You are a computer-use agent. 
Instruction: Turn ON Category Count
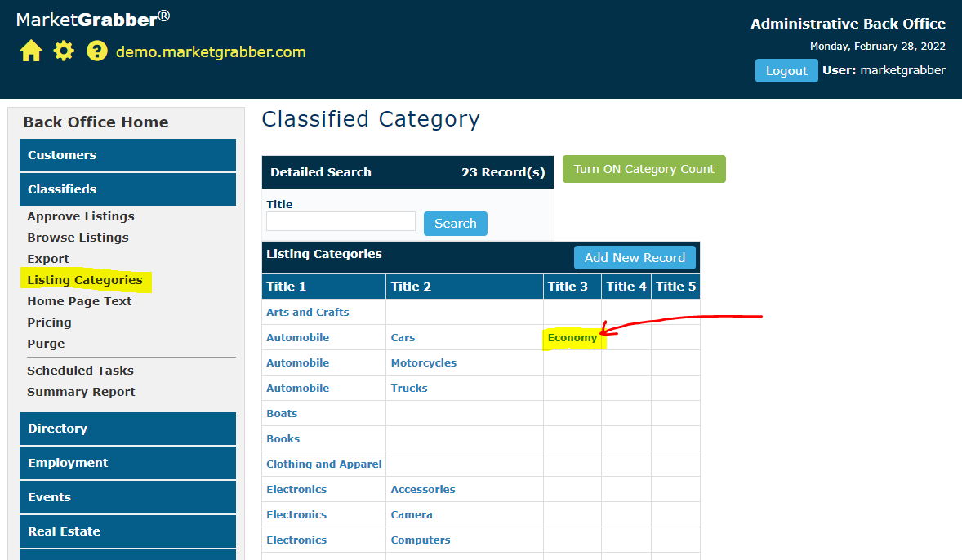644,169
